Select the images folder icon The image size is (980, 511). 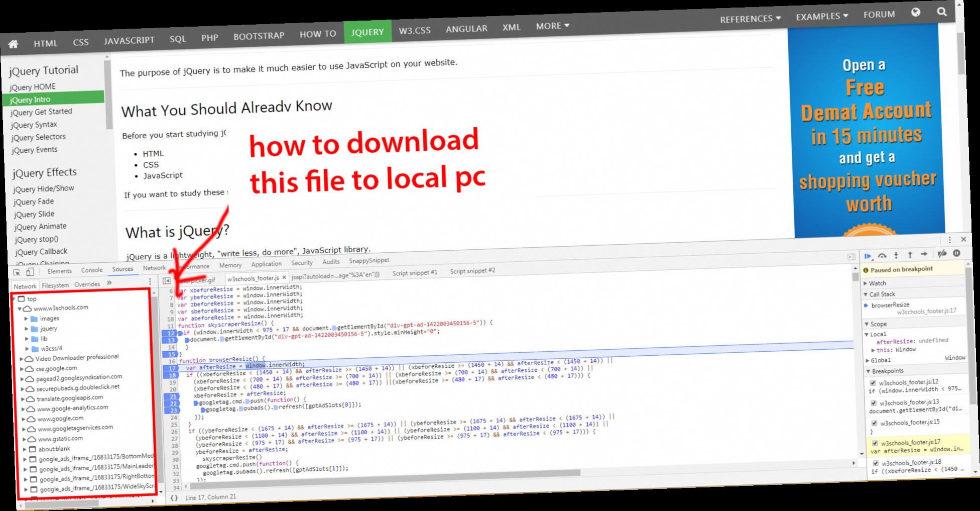[x=34, y=319]
